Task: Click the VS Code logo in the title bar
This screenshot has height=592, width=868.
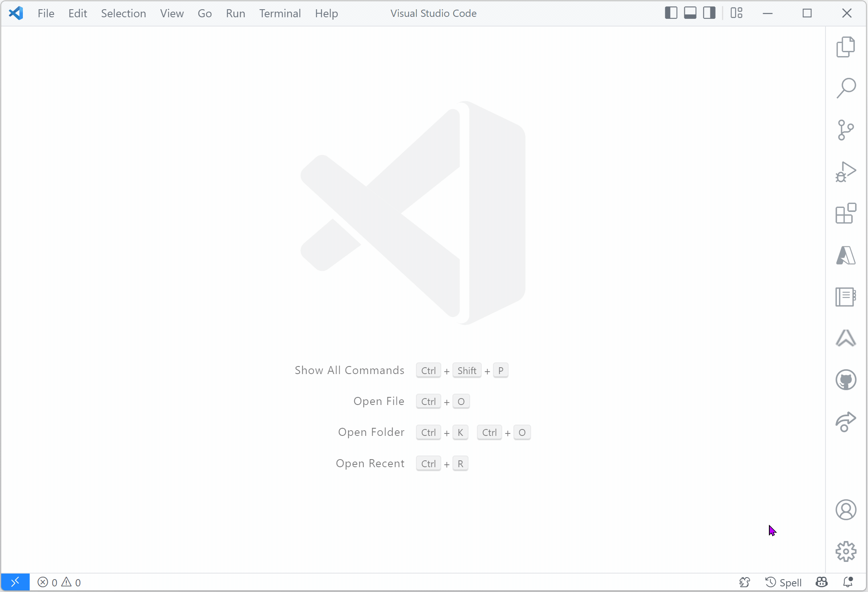Action: [16, 13]
